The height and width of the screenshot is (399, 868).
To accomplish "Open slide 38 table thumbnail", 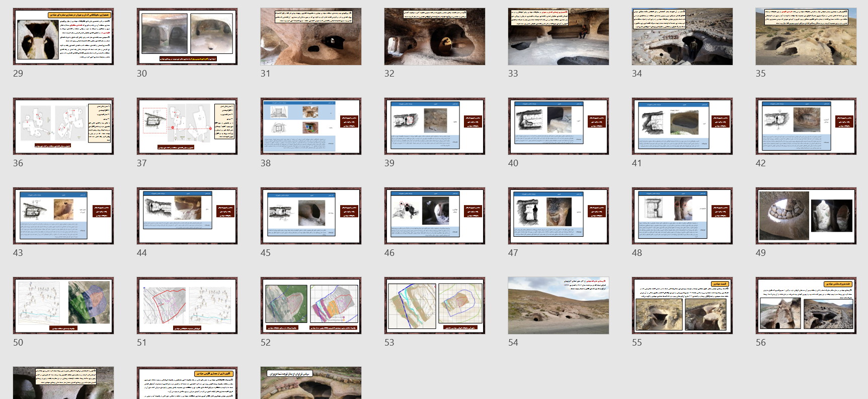I will (x=311, y=126).
